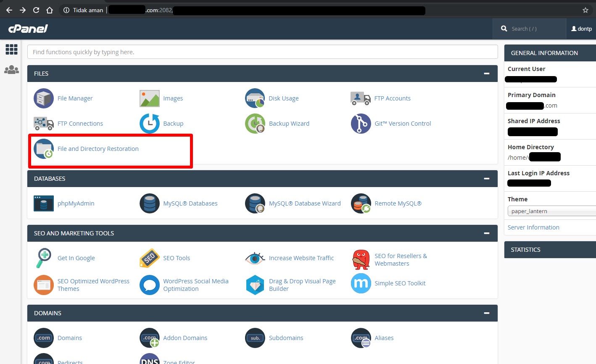The width and height of the screenshot is (596, 364).
Task: Collapse the DOMAINS section
Action: tap(486, 313)
